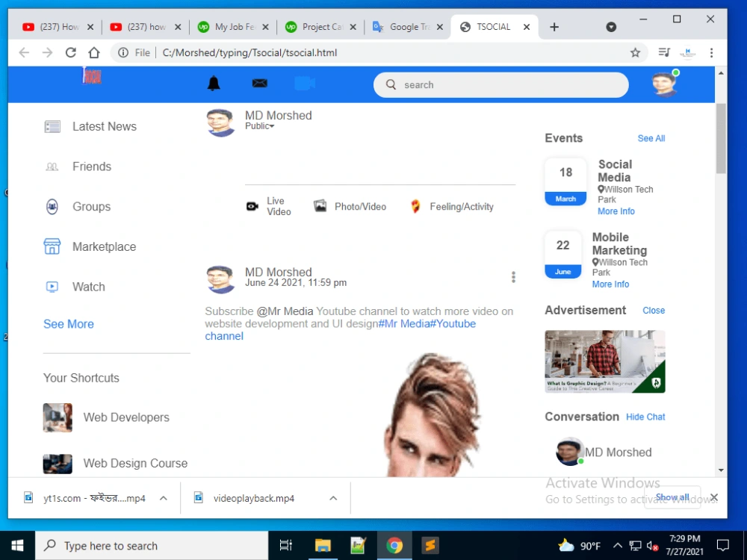Image resolution: width=747 pixels, height=560 pixels.
Task: Click Hide Chat link
Action: point(645,417)
